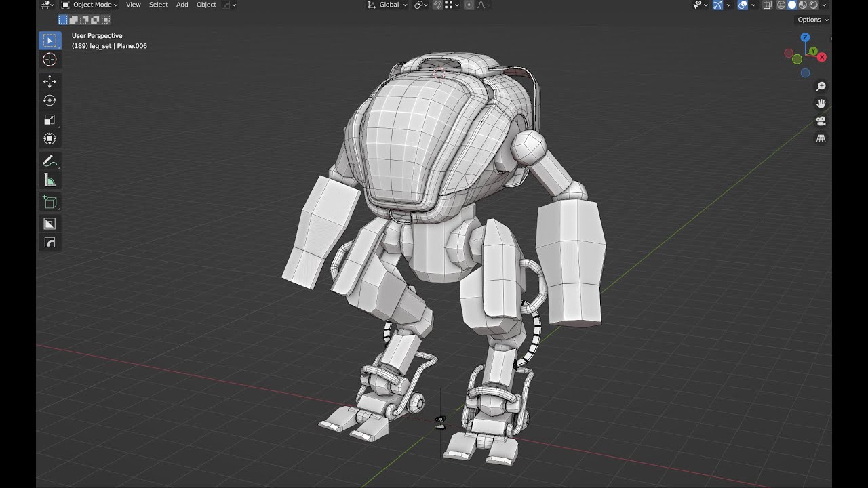Viewport: 868px width, 488px height.
Task: Toggle viewport overlays
Action: [743, 5]
